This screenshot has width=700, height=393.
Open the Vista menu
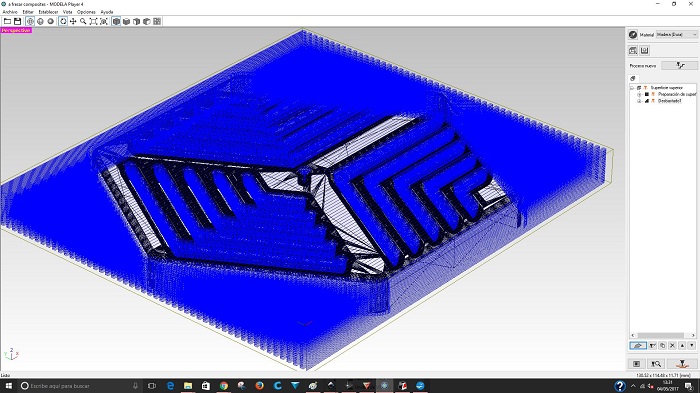click(x=67, y=12)
